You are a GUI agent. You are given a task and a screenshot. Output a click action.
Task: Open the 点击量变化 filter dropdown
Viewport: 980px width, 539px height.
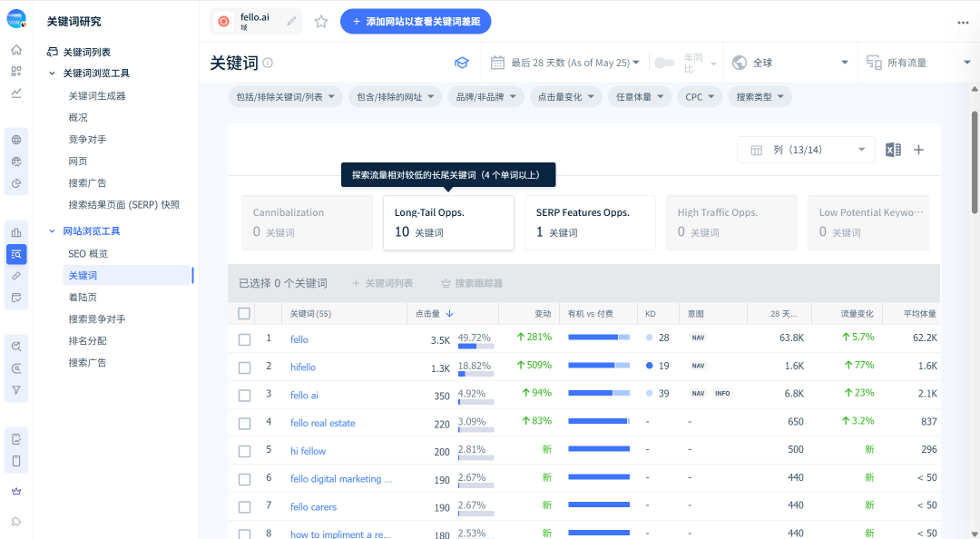point(566,97)
